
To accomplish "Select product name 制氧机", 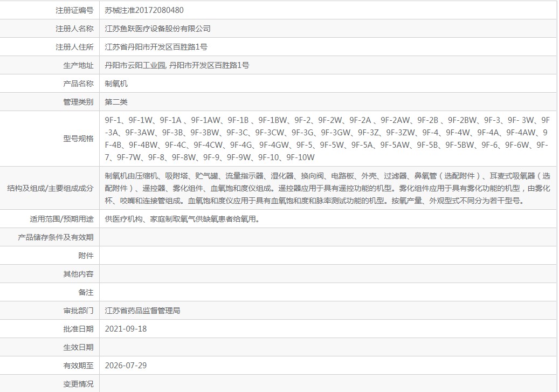I will click(x=116, y=84).
